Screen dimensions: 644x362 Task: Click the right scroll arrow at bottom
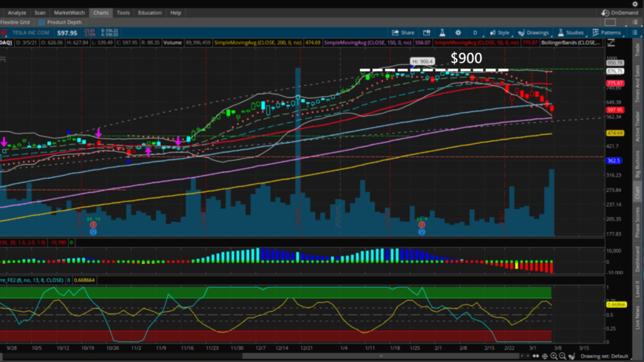pyautogui.click(x=528, y=356)
